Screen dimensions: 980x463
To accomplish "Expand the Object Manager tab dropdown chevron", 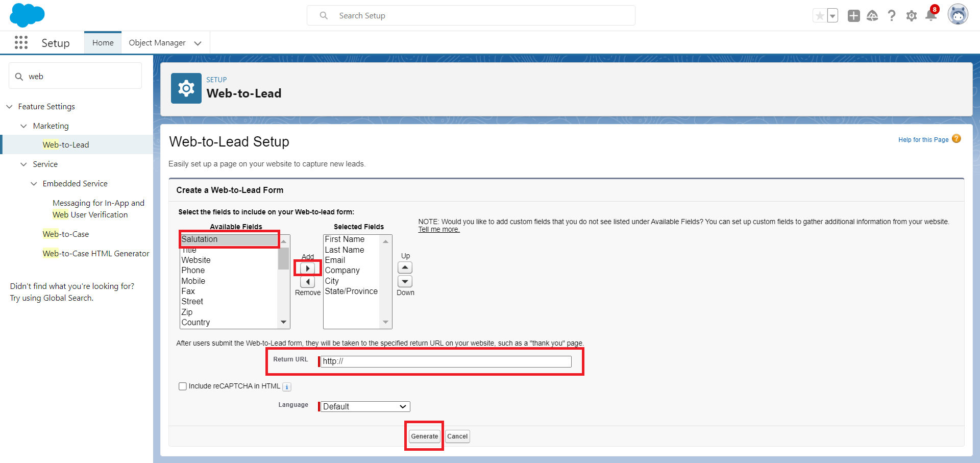I will (x=198, y=43).
